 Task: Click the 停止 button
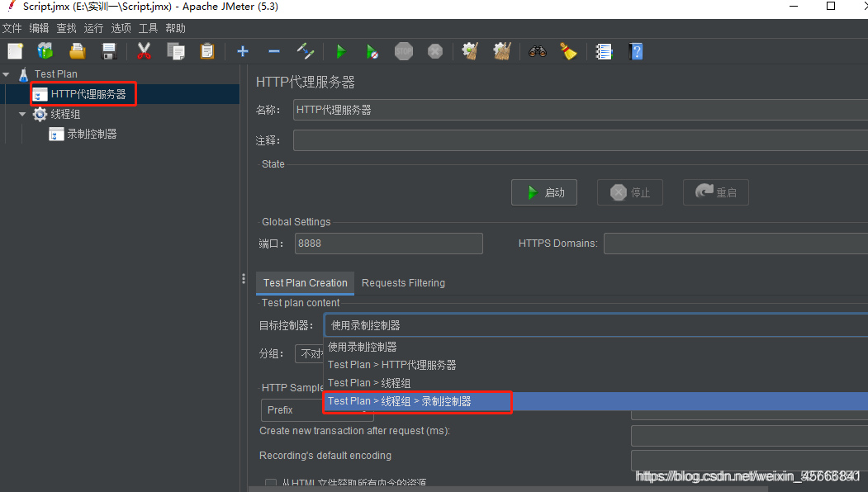630,192
